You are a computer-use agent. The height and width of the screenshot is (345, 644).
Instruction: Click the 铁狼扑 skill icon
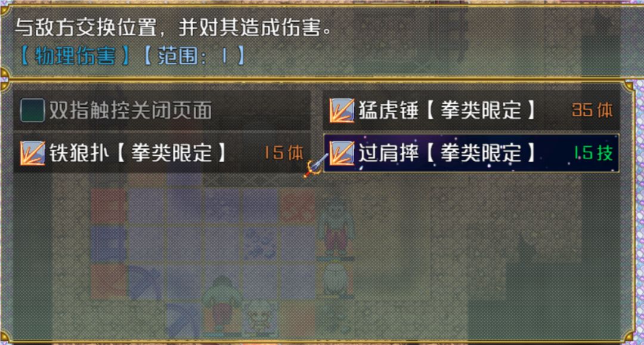(x=32, y=153)
